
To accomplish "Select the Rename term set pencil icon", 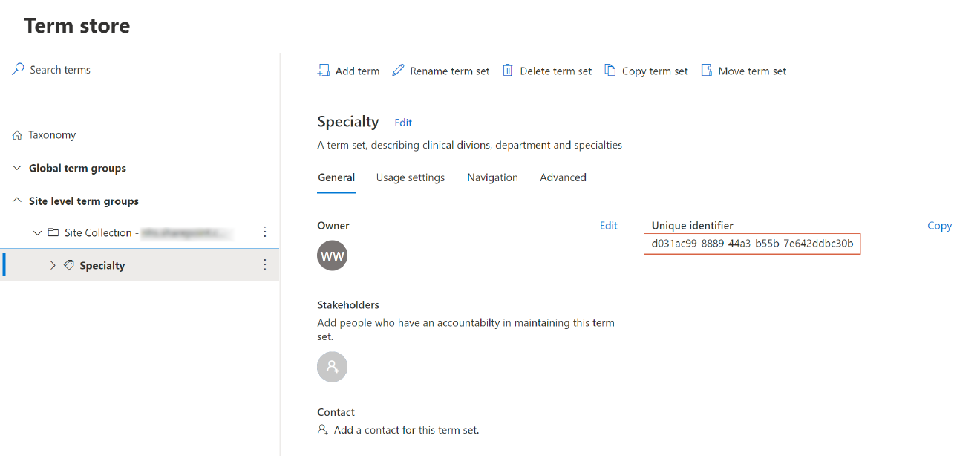I will (x=398, y=70).
